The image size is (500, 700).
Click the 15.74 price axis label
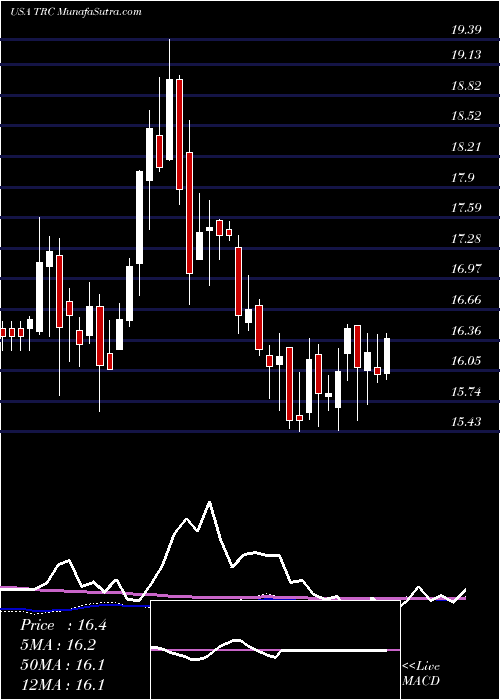pyautogui.click(x=466, y=392)
